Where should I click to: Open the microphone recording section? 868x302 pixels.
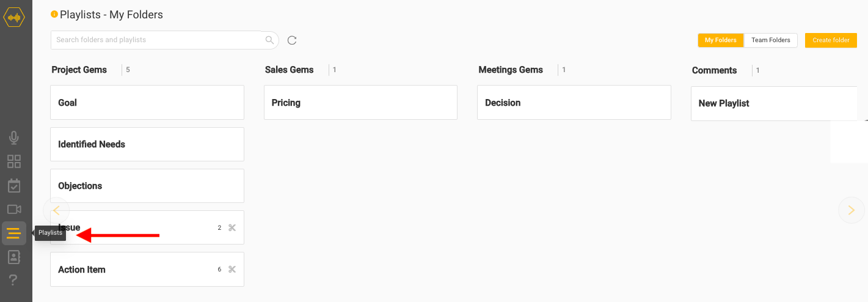(14, 138)
